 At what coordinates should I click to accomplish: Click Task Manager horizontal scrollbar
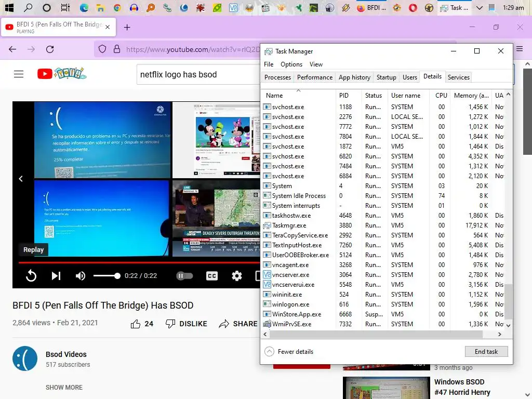(376, 334)
